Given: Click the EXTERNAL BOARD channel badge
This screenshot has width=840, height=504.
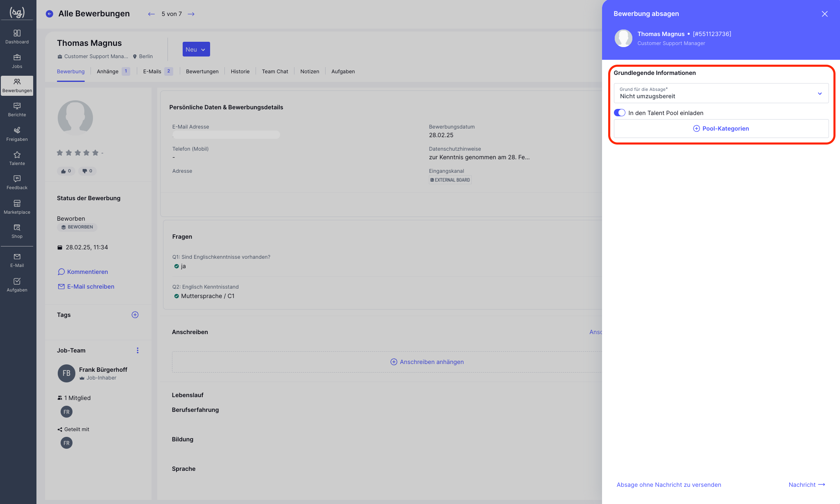Looking at the screenshot, I should tap(450, 180).
